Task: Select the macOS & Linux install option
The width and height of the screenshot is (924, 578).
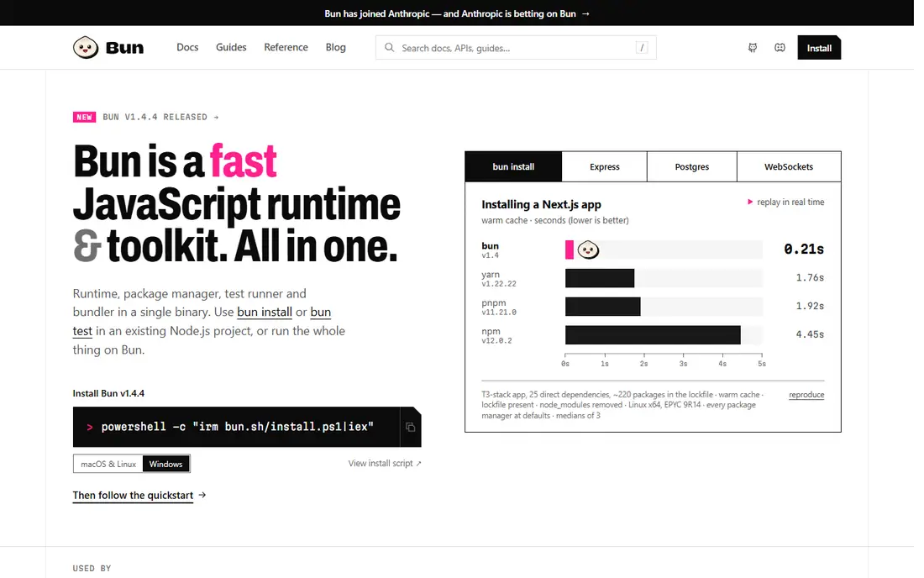Action: 108,465
